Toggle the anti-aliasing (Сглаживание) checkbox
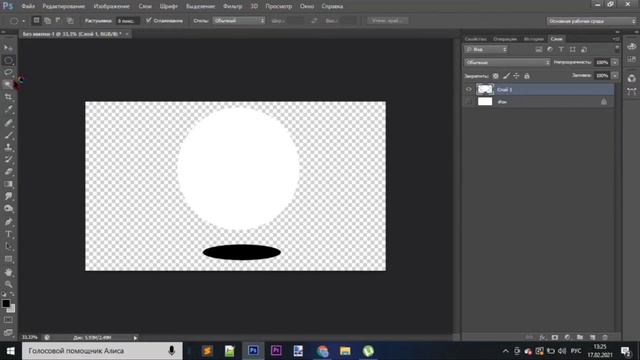The image size is (640, 360). click(149, 20)
